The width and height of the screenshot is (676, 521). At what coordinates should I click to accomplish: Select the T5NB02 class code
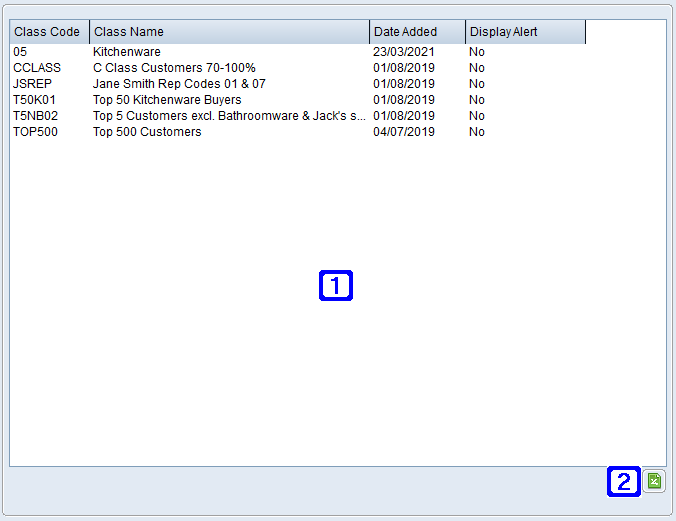35,116
